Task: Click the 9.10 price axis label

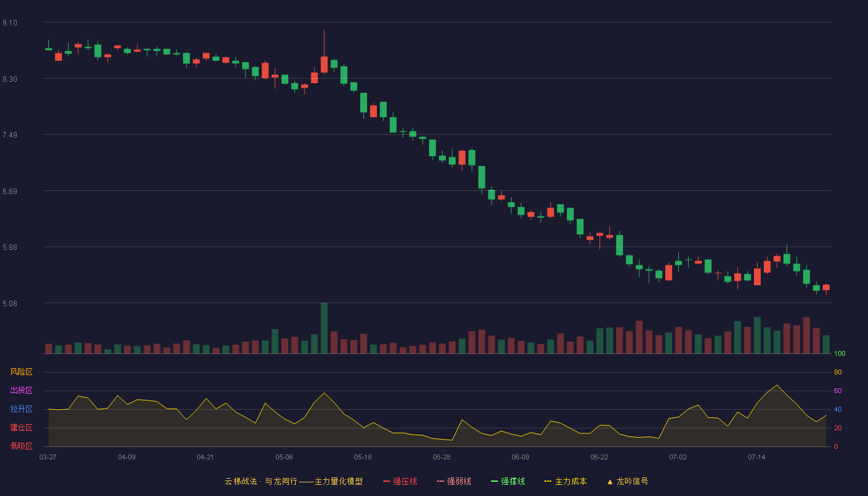Action: (10, 23)
